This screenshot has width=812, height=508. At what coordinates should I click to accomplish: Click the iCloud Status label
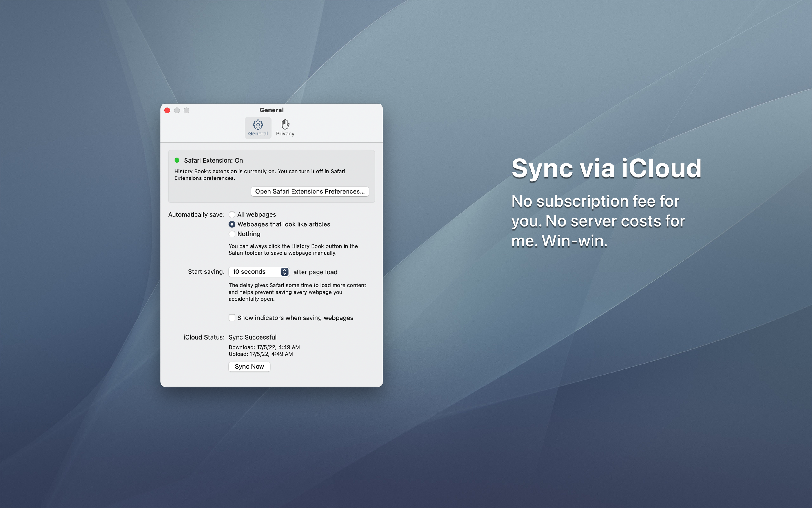pos(204,337)
